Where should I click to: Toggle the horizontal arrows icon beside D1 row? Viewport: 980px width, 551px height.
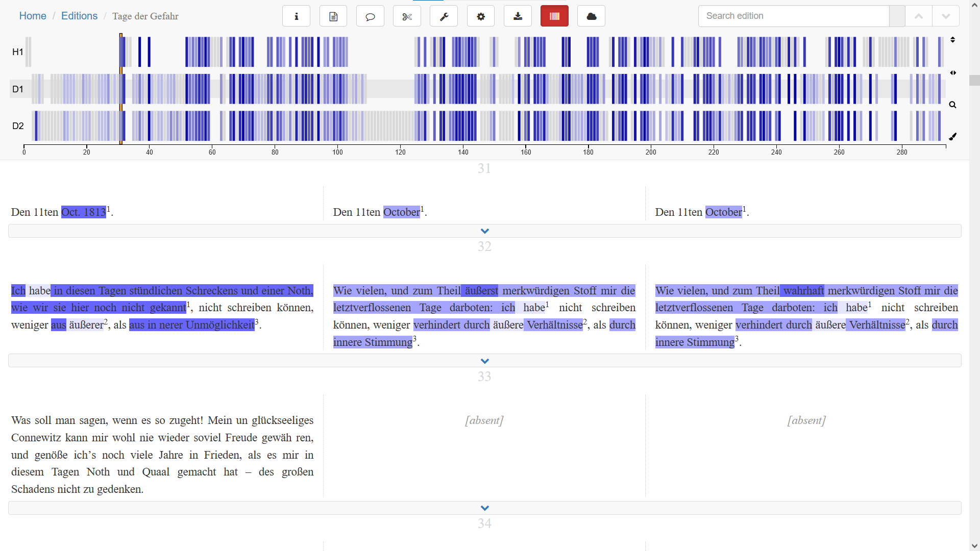(952, 73)
